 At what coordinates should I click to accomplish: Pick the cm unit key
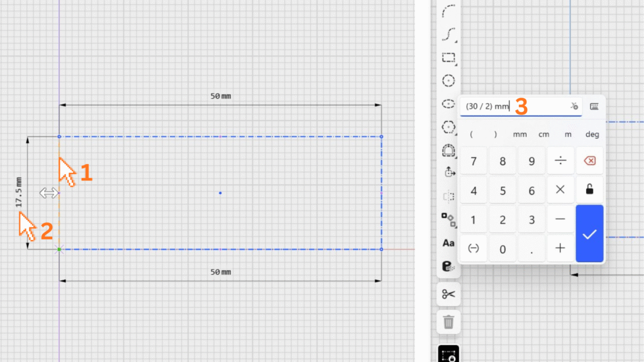[x=543, y=134]
